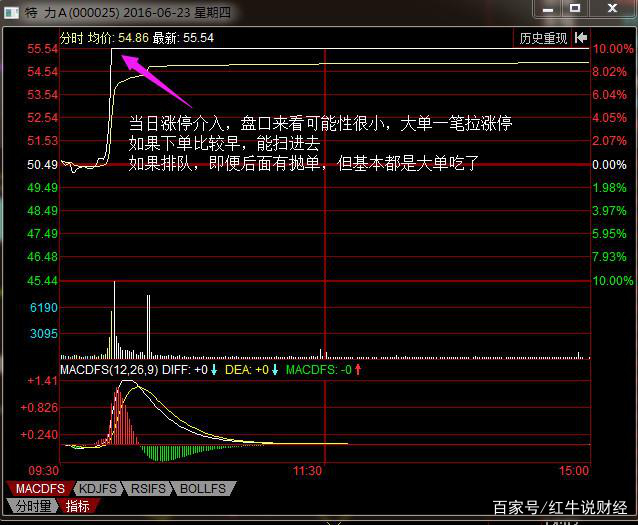
Task: Click the title 特力A(000025) text
Action: pos(72,13)
